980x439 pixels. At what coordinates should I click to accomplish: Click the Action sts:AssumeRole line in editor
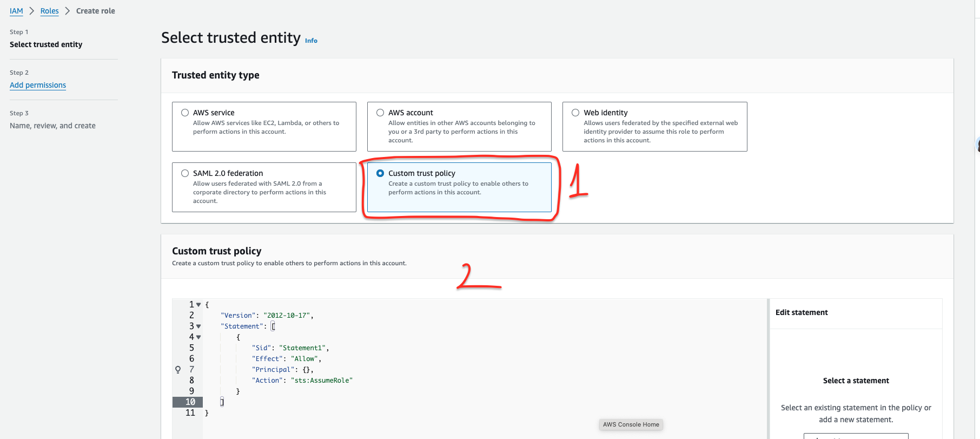pyautogui.click(x=302, y=381)
